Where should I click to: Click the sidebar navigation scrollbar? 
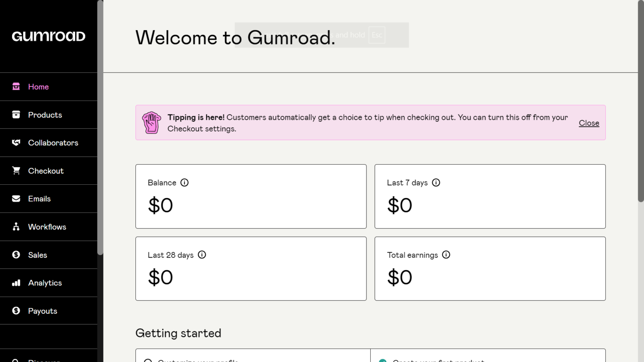[x=100, y=126]
